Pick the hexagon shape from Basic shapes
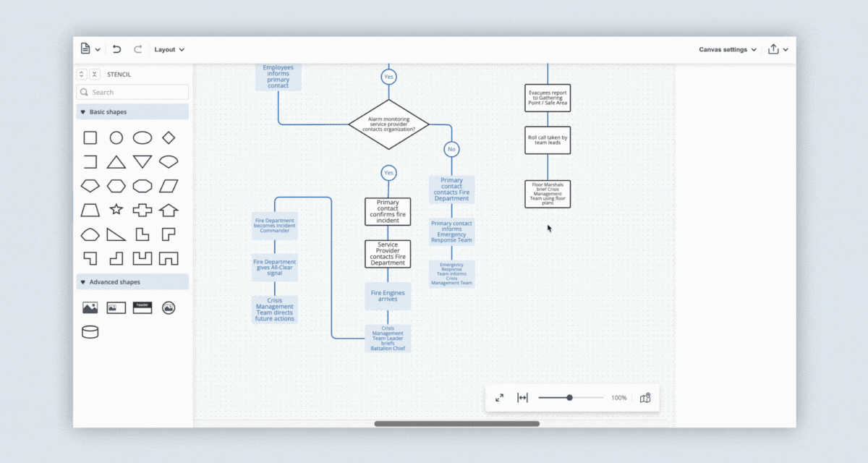The width and height of the screenshot is (868, 463). click(116, 185)
